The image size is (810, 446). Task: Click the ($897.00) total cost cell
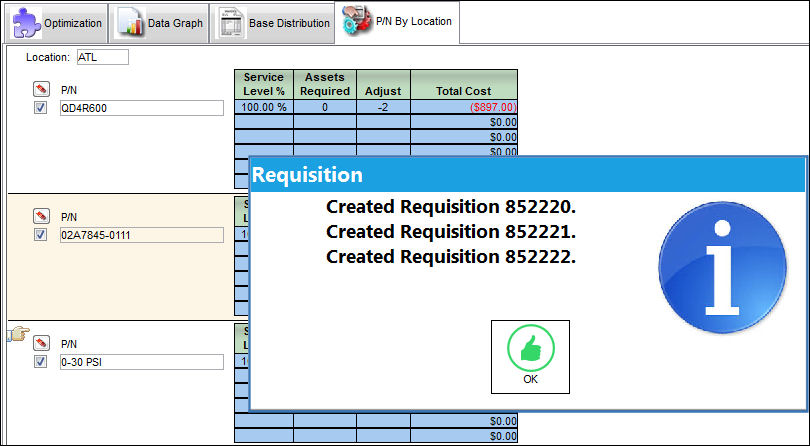pyautogui.click(x=464, y=107)
